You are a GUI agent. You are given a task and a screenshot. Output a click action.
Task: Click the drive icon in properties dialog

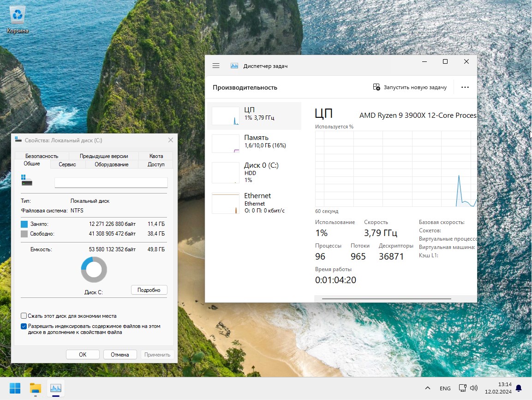click(26, 180)
